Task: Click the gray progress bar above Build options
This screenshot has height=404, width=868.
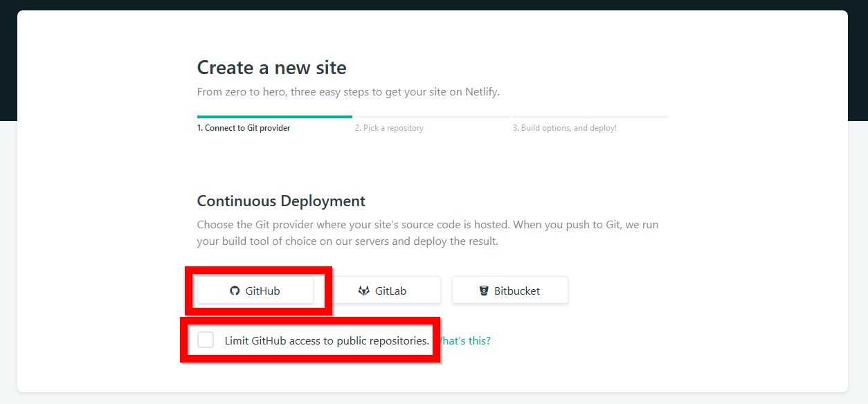Action: 590,117
